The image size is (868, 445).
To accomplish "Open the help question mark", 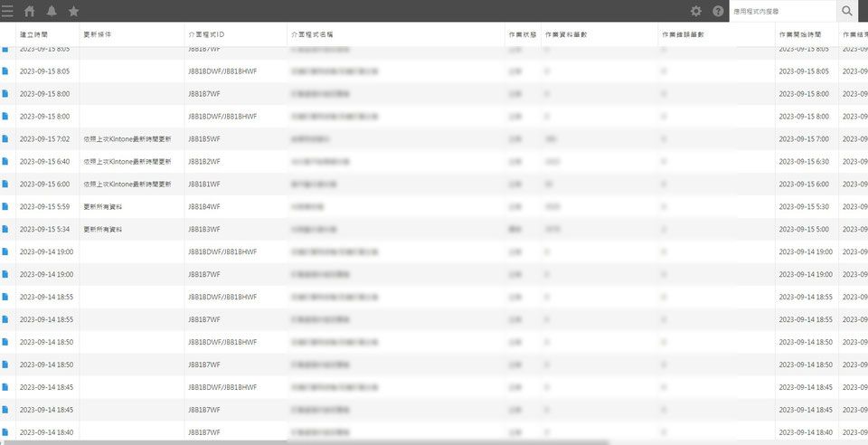I will 718,11.
